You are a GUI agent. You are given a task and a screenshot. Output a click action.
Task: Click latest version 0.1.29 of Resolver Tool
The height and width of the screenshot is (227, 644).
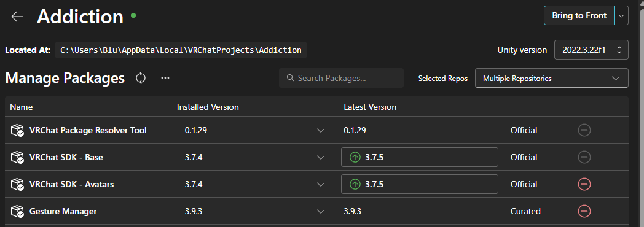coord(355,130)
